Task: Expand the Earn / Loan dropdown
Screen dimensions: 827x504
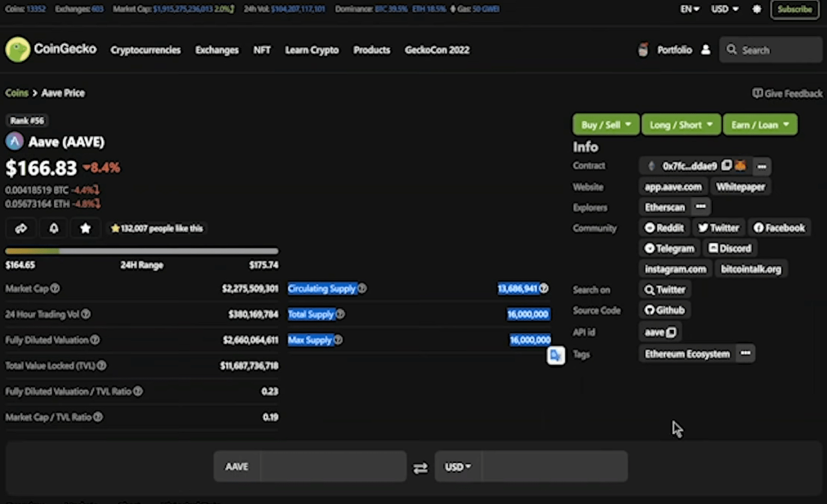Action: (760, 125)
